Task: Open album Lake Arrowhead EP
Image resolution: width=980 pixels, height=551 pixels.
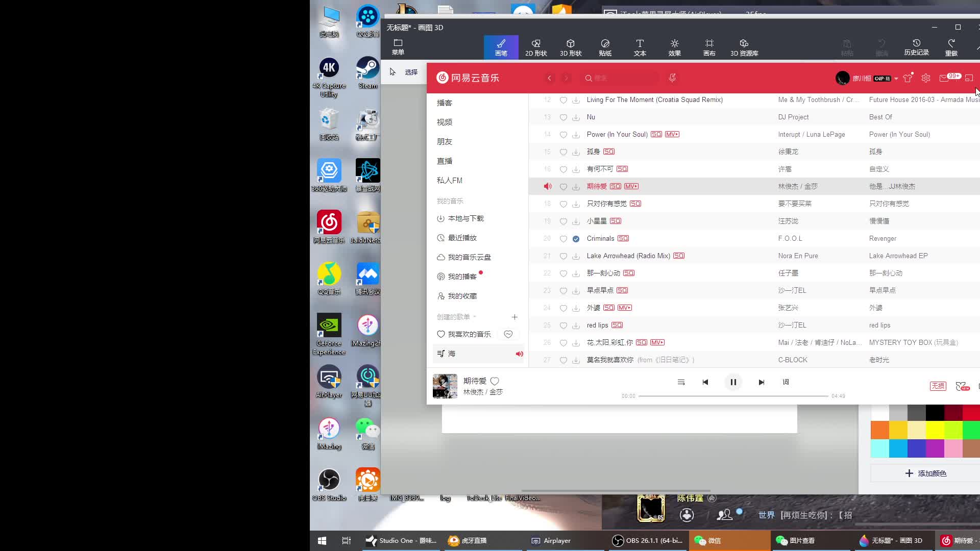Action: (898, 256)
